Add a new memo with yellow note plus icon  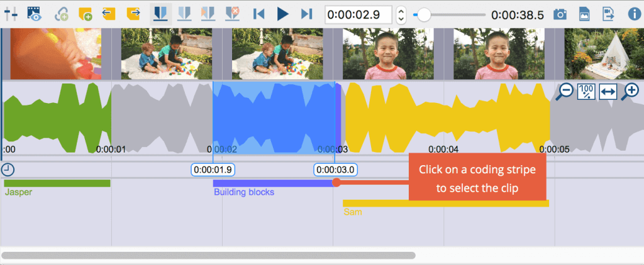(x=85, y=14)
